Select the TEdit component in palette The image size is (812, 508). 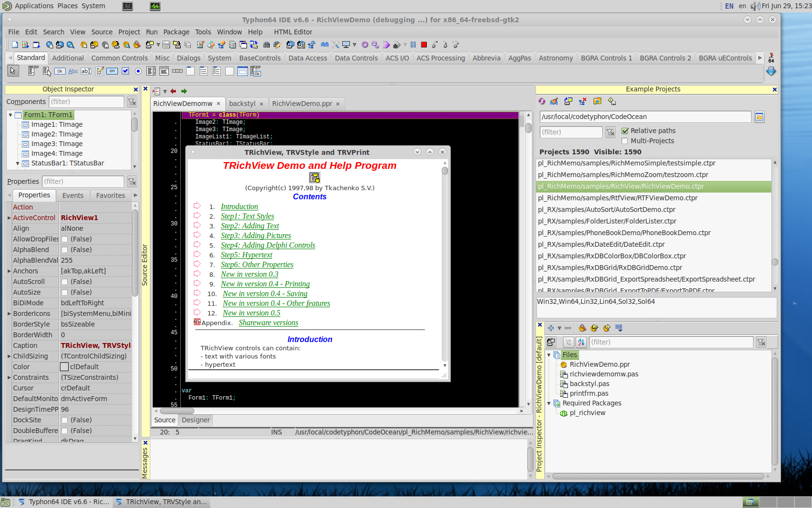click(x=86, y=71)
